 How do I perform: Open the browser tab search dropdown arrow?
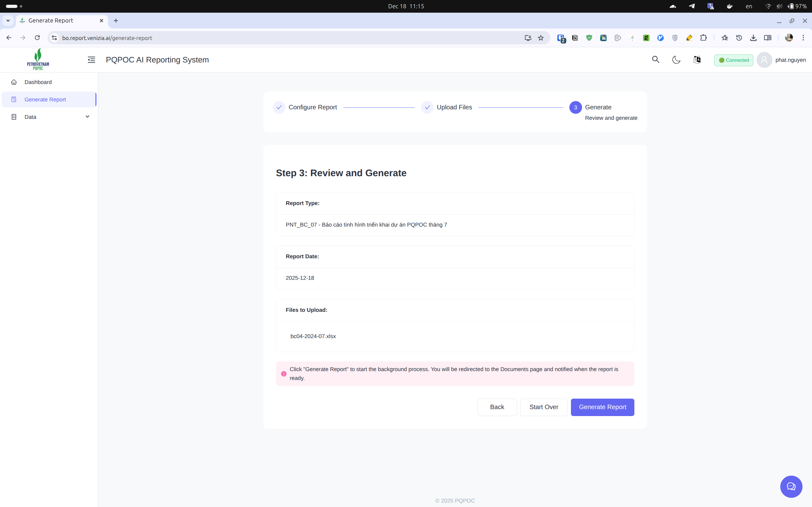8,21
